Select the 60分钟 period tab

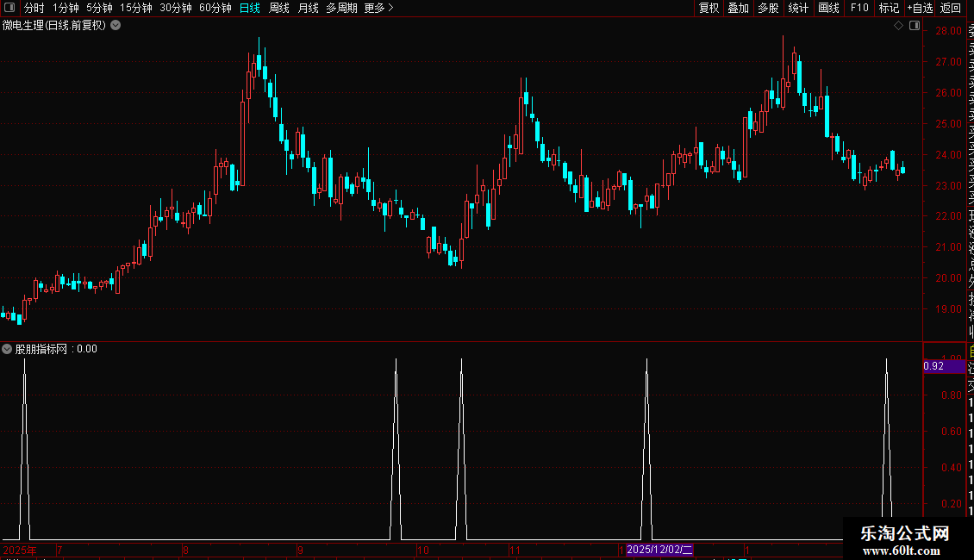click(215, 8)
